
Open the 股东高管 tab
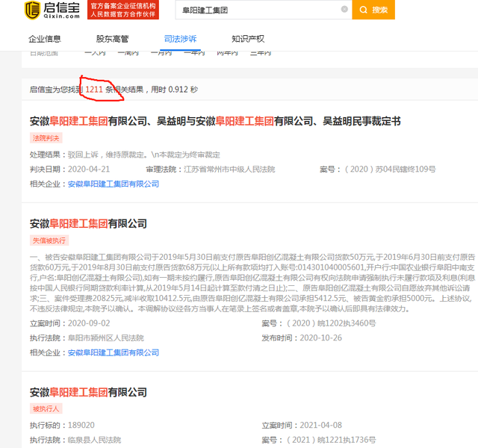pos(113,39)
